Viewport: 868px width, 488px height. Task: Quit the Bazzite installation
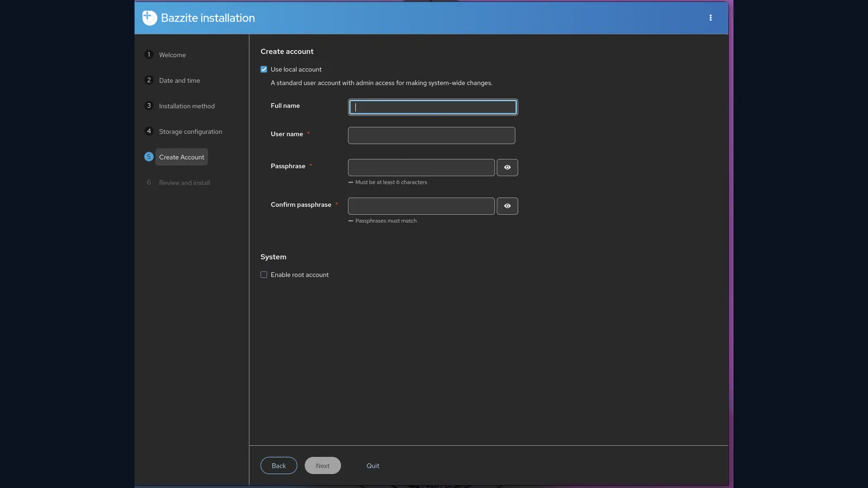pos(373,466)
